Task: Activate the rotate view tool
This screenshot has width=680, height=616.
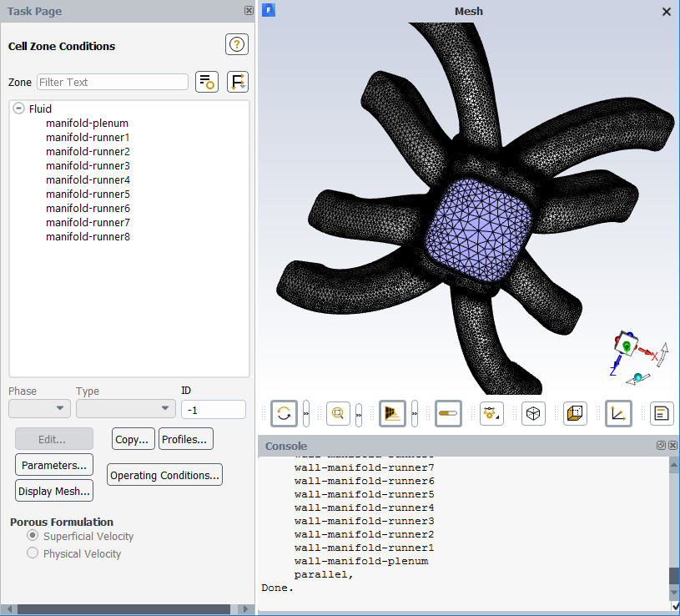Action: [284, 413]
